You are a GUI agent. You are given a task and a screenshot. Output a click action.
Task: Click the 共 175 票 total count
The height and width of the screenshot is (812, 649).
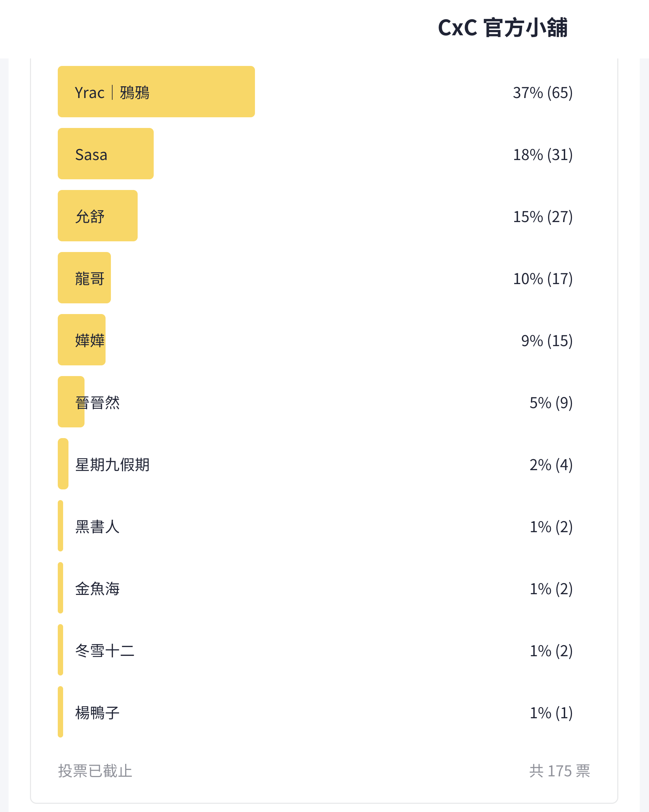[560, 771]
